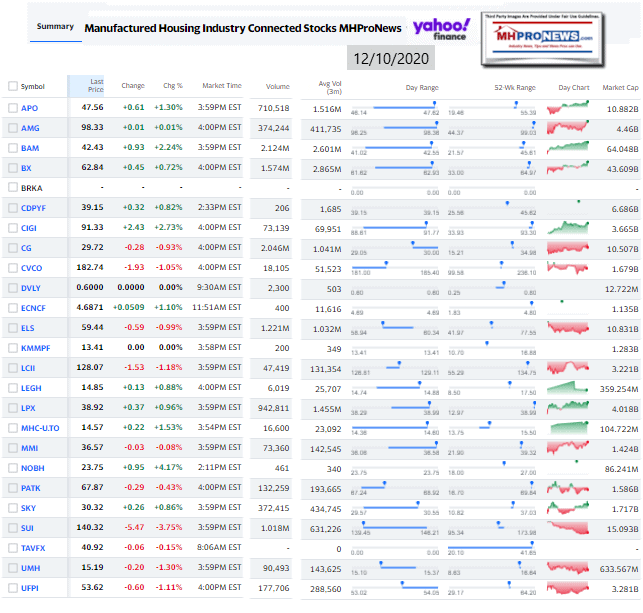Image resolution: width=643 pixels, height=613 pixels.
Task: Select the SUI -3.75% change cell
Action: [169, 527]
